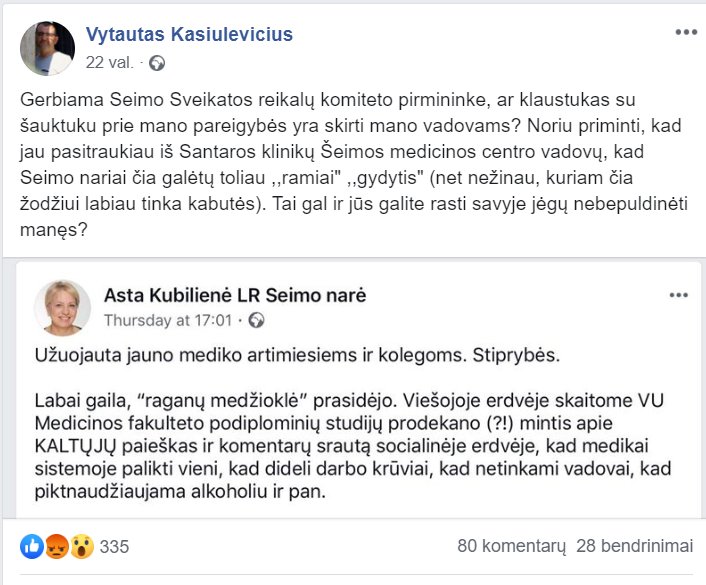Open Asta Kubilienė profile photo

point(63,308)
